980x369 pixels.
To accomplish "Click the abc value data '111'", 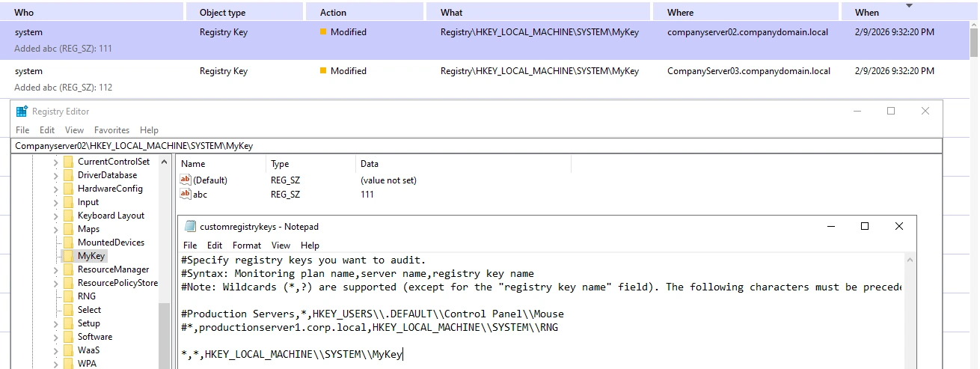I will [x=367, y=195].
